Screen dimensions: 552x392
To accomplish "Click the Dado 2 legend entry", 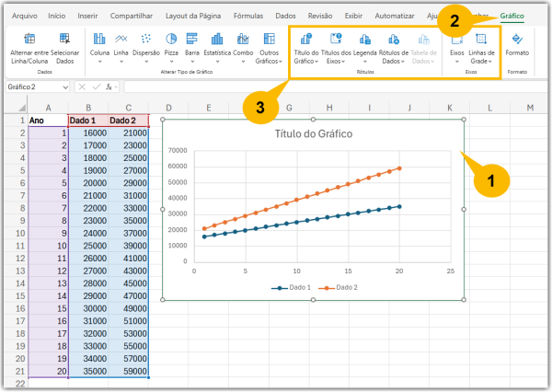I will coord(339,288).
